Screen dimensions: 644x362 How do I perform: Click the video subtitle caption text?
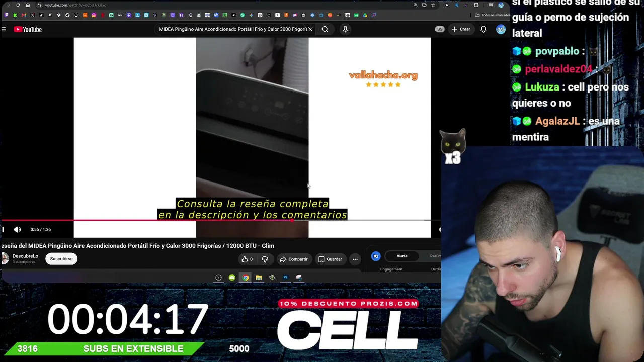tap(253, 209)
